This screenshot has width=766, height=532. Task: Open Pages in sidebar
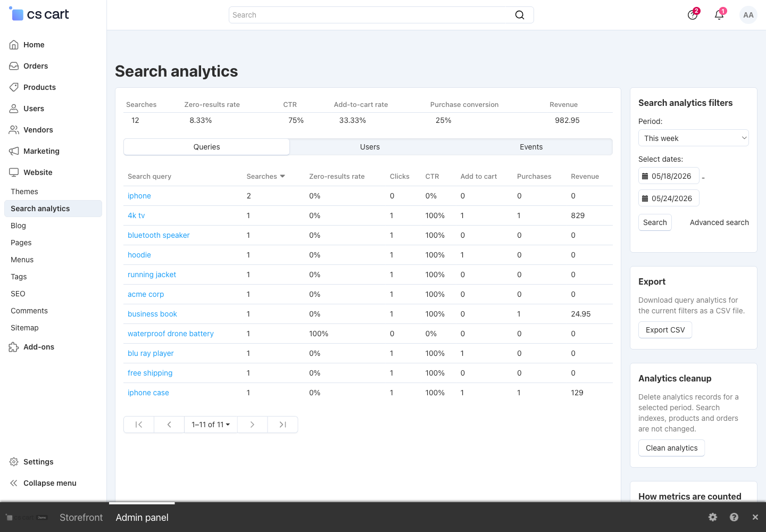point(21,243)
